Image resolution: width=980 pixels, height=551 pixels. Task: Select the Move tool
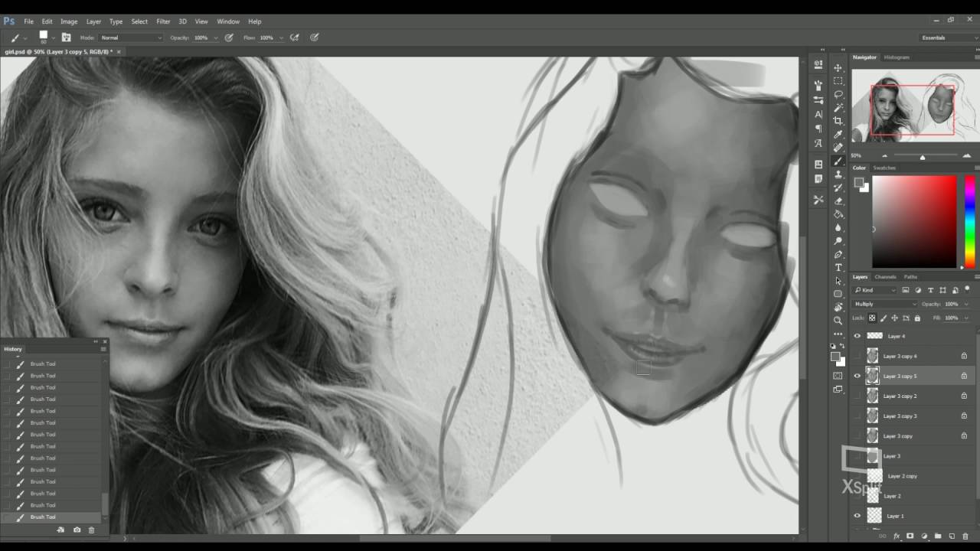point(838,67)
